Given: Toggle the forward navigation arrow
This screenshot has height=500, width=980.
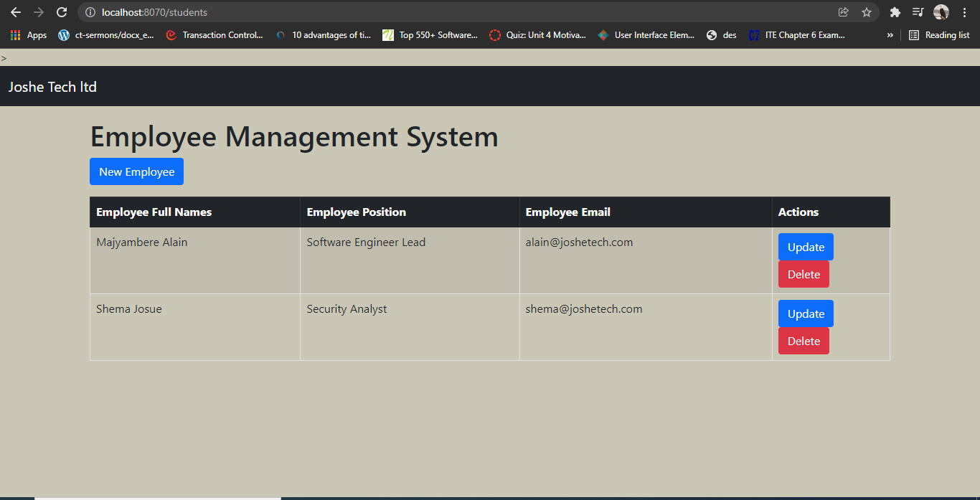Looking at the screenshot, I should click(x=39, y=12).
